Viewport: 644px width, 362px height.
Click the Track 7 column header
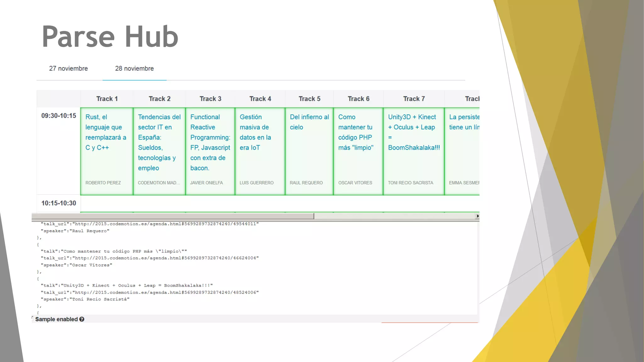tap(414, 99)
